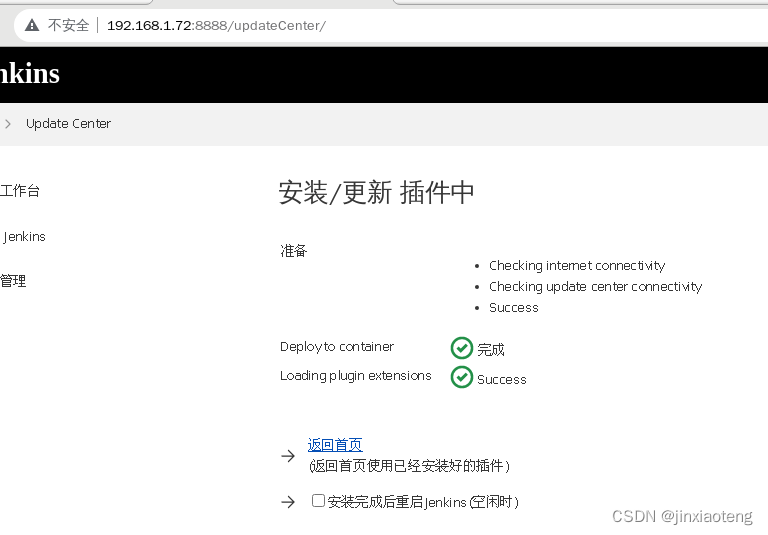Click the 'Success' bullet under 准备
Image resolution: width=768 pixels, height=535 pixels.
pyautogui.click(x=514, y=308)
